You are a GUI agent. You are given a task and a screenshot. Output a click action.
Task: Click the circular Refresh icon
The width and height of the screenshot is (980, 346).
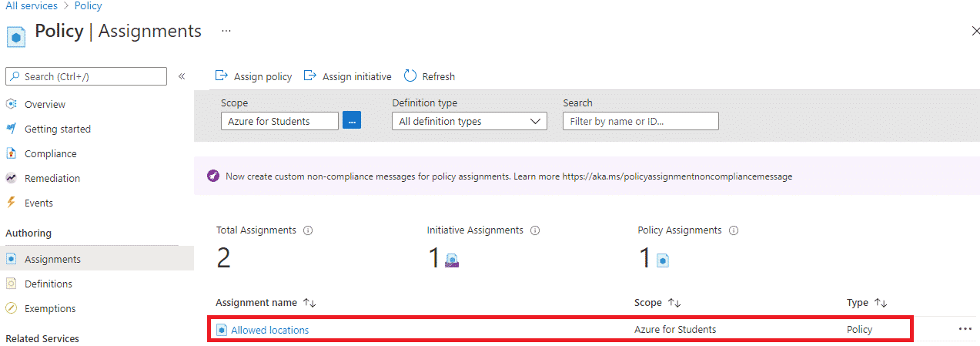[x=410, y=76]
